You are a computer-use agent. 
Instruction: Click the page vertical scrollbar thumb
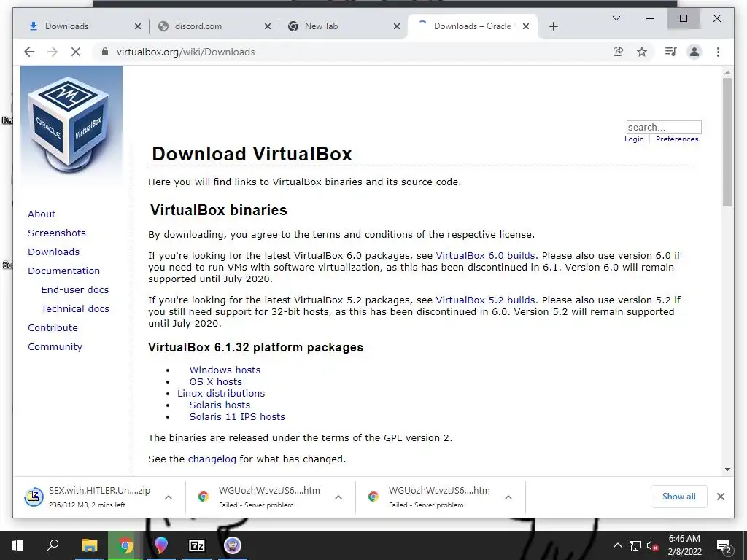point(727,142)
